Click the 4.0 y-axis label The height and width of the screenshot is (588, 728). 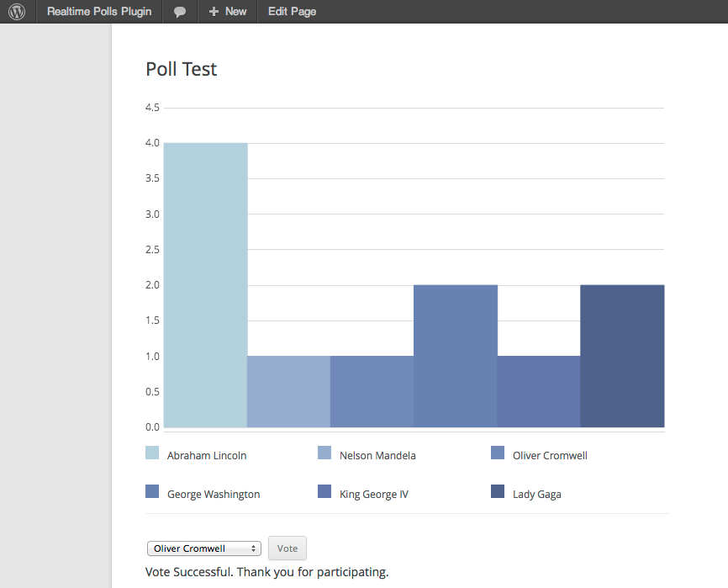click(x=152, y=143)
